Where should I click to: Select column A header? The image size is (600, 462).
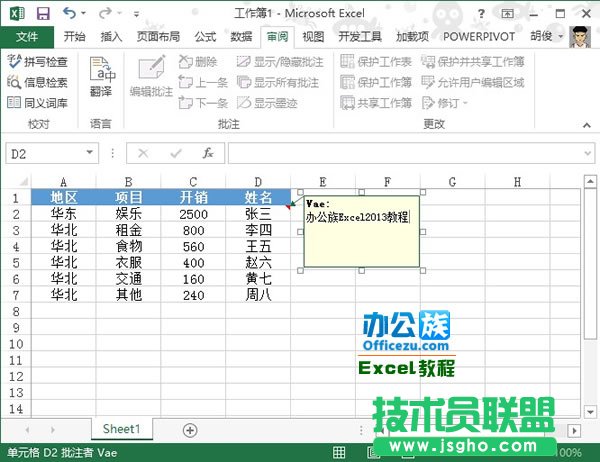coord(63,181)
